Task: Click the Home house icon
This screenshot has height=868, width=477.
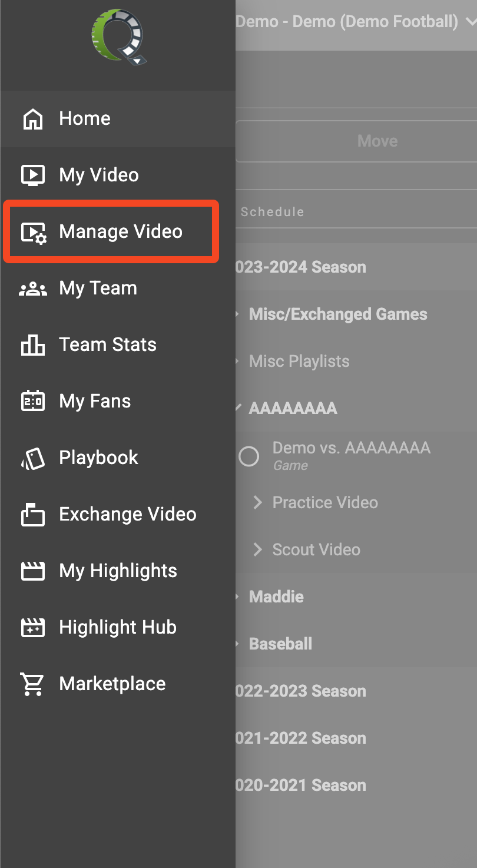Action: pyautogui.click(x=32, y=118)
